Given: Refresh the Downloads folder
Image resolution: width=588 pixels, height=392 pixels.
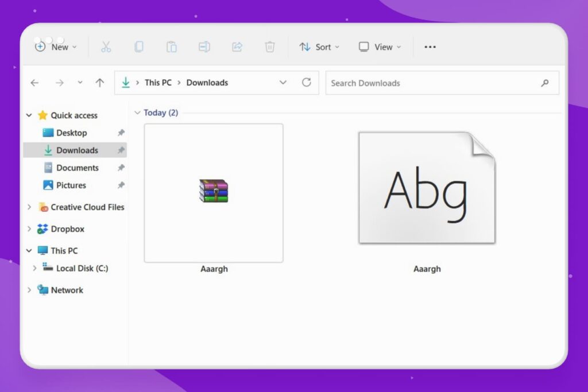Looking at the screenshot, I should (307, 83).
